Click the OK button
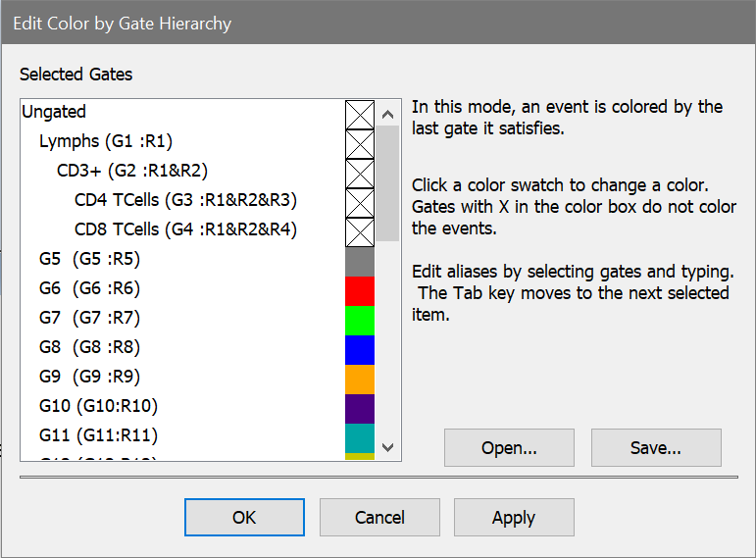The image size is (756, 558). [244, 517]
